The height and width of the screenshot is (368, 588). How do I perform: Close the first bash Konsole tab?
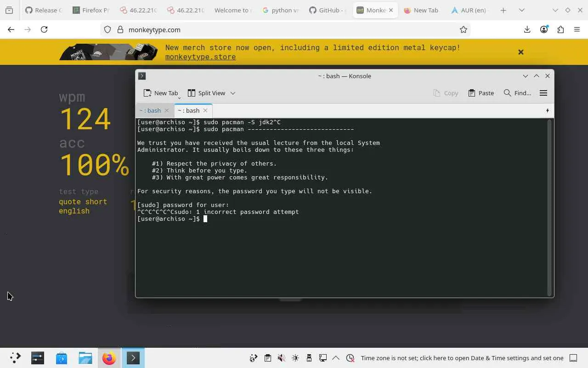tap(167, 110)
